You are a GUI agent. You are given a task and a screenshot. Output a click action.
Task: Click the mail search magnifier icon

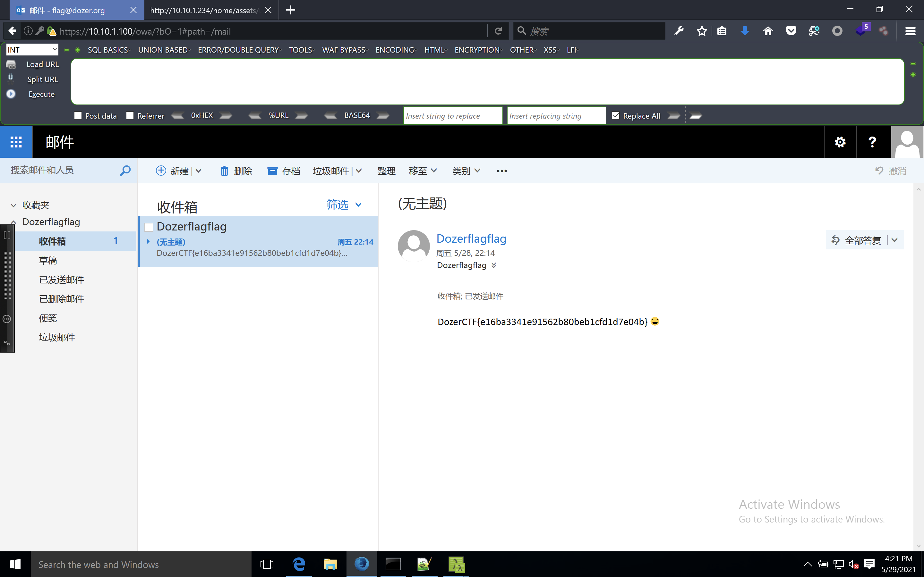(x=125, y=171)
